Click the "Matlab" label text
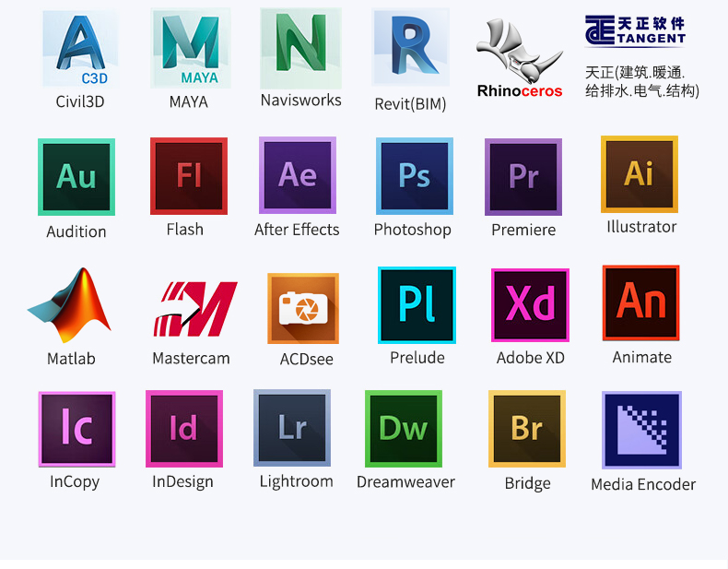 72,359
